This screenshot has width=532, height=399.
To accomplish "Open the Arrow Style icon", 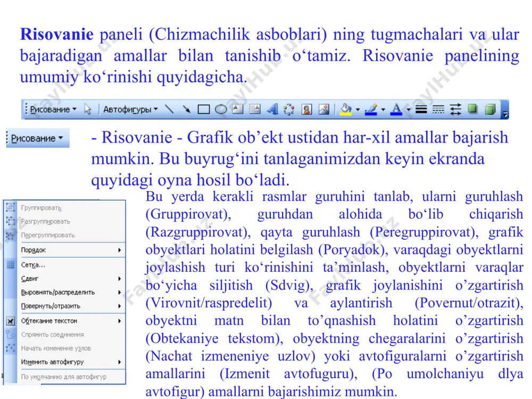I will pyautogui.click(x=455, y=109).
